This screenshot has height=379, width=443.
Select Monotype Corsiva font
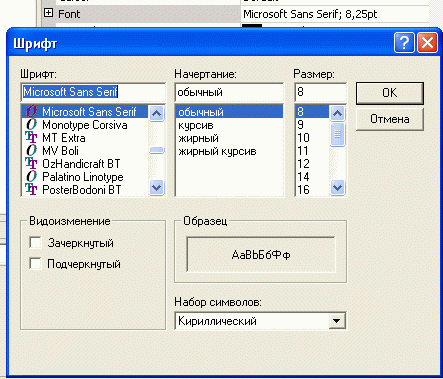tap(85, 125)
